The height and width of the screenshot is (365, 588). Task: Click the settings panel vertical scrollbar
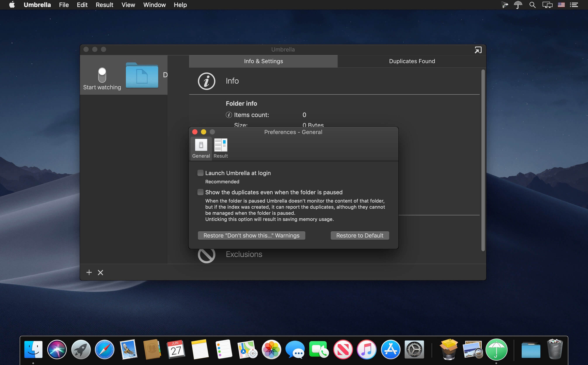click(483, 160)
